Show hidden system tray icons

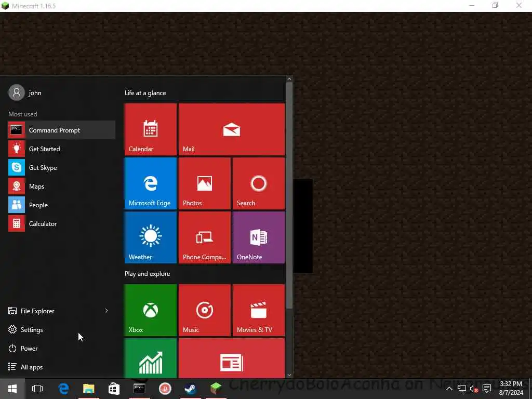(449, 389)
